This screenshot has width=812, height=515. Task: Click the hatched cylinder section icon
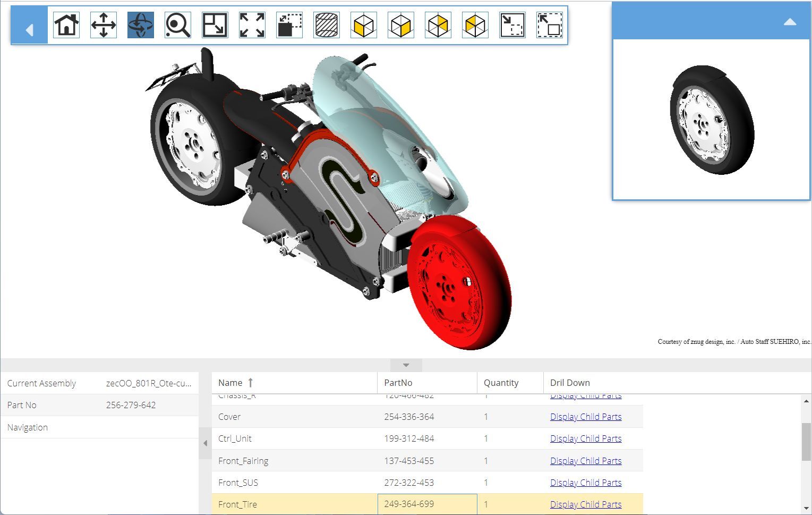pos(327,25)
